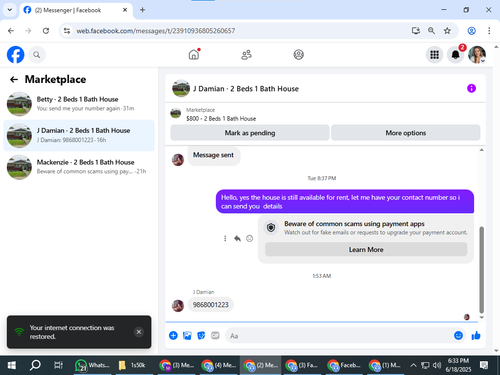
Task: Open more actions plus icon in composer
Action: click(173, 335)
